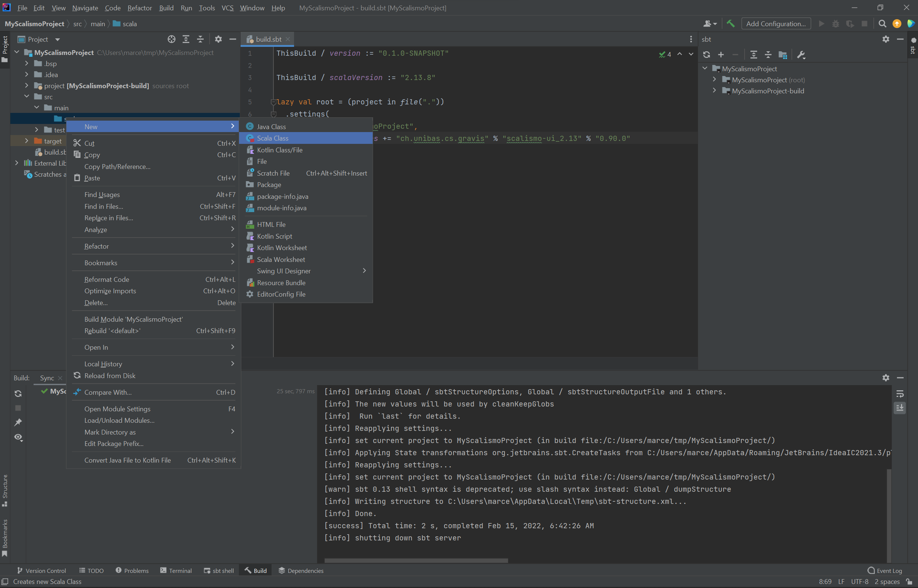Viewport: 918px width, 588px height.
Task: Open the user account icon menu
Action: (710, 24)
